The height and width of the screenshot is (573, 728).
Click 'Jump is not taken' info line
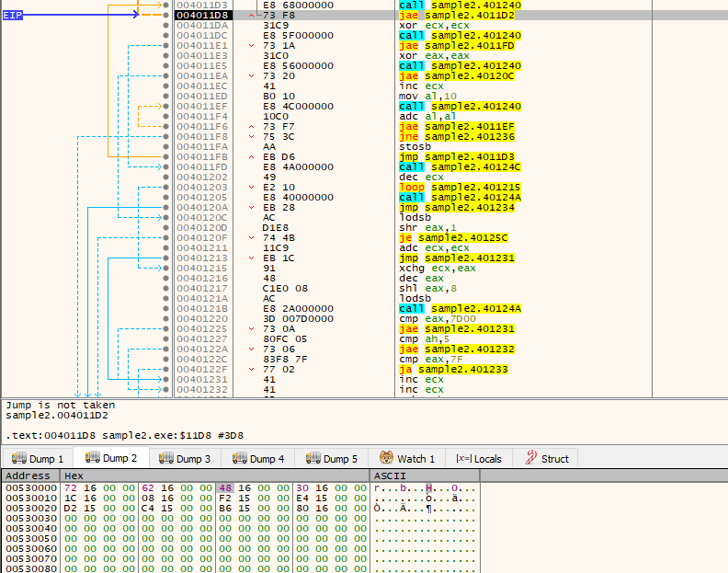click(x=60, y=406)
